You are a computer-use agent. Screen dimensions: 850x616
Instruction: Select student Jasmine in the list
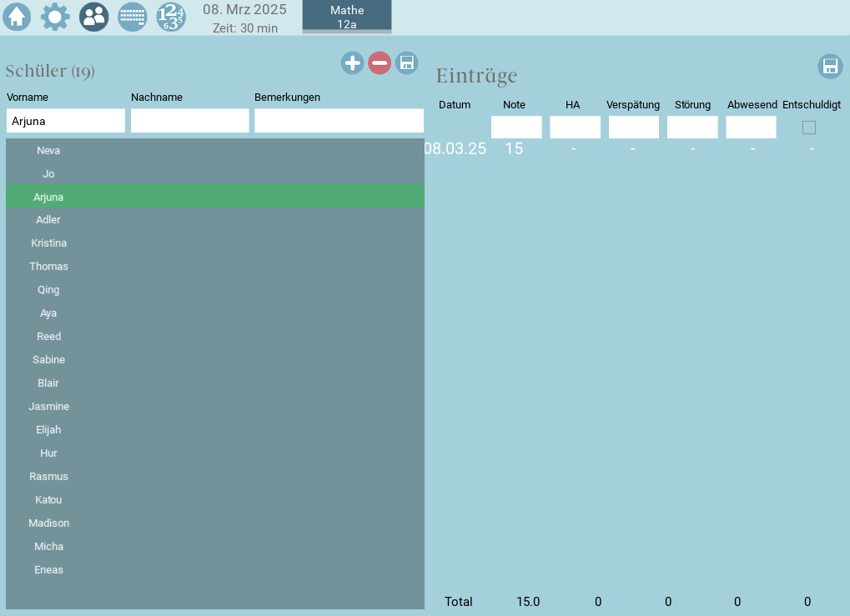coord(48,407)
